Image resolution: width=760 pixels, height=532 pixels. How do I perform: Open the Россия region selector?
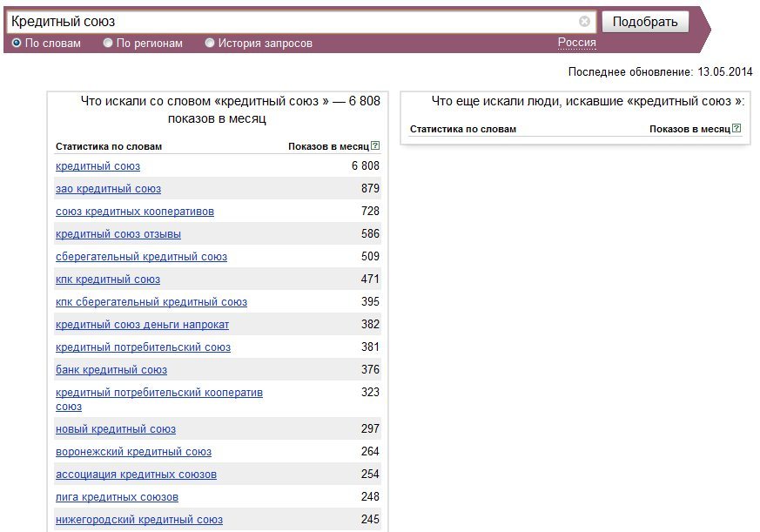click(577, 43)
